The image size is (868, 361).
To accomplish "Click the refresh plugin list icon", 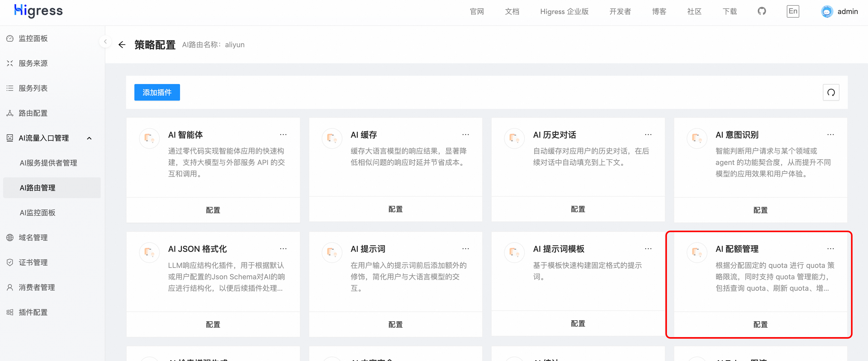I will click(x=831, y=92).
